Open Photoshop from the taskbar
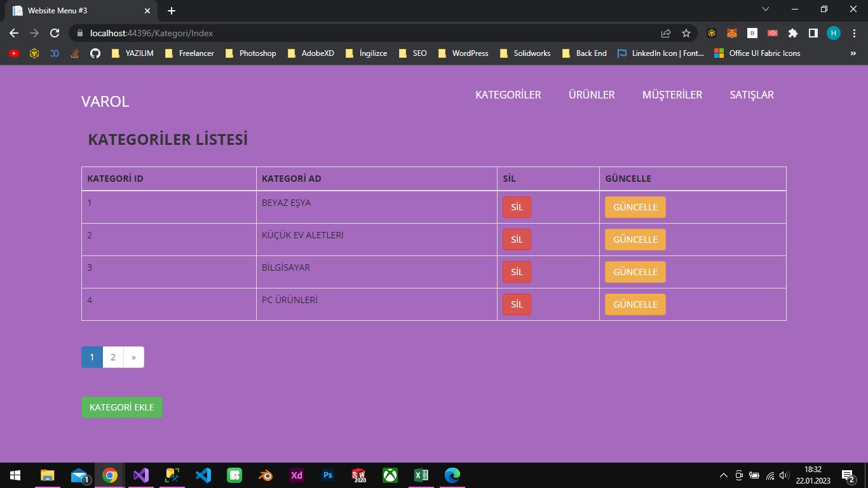868x488 pixels. (x=327, y=475)
